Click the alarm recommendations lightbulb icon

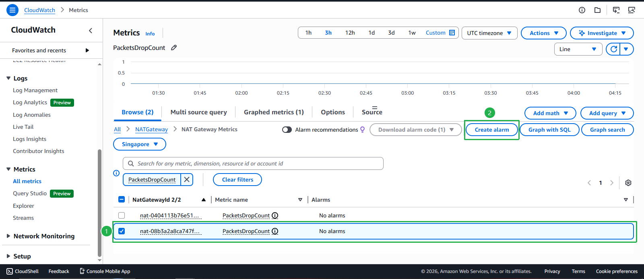click(x=362, y=130)
